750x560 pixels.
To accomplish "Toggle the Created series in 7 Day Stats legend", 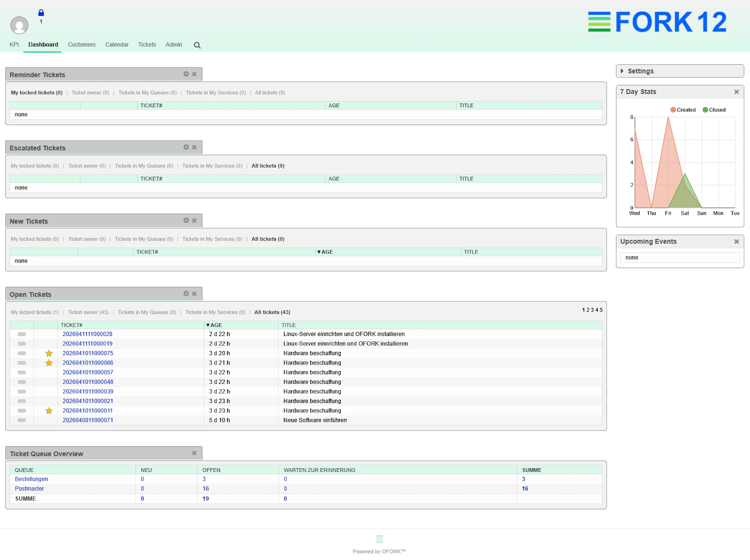I will (683, 110).
